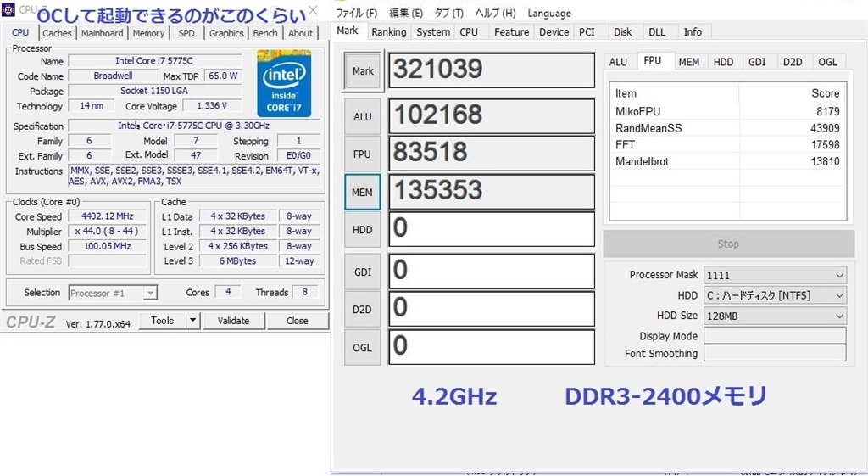
Task: Click the HDD benchmark button
Action: coord(363,229)
